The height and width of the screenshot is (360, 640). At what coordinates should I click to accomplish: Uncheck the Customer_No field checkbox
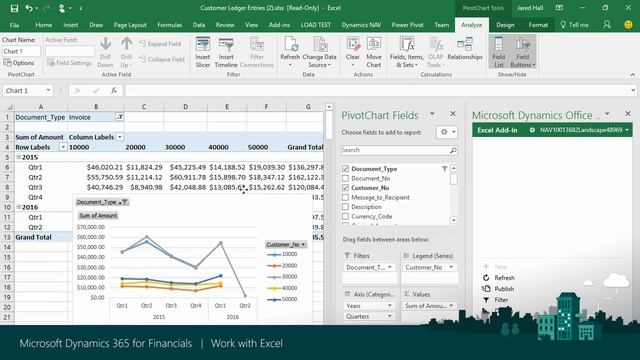pyautogui.click(x=345, y=188)
